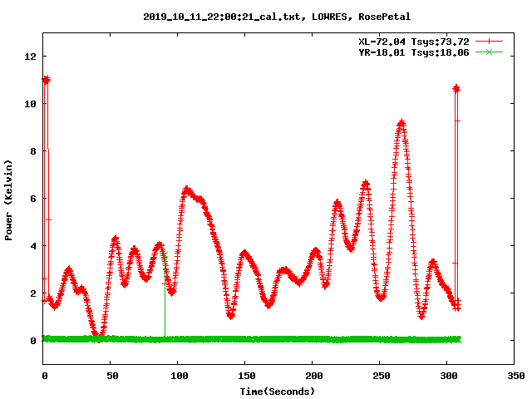Click y-axis tick label "12"
Screen dimensions: 532x399
30,57
